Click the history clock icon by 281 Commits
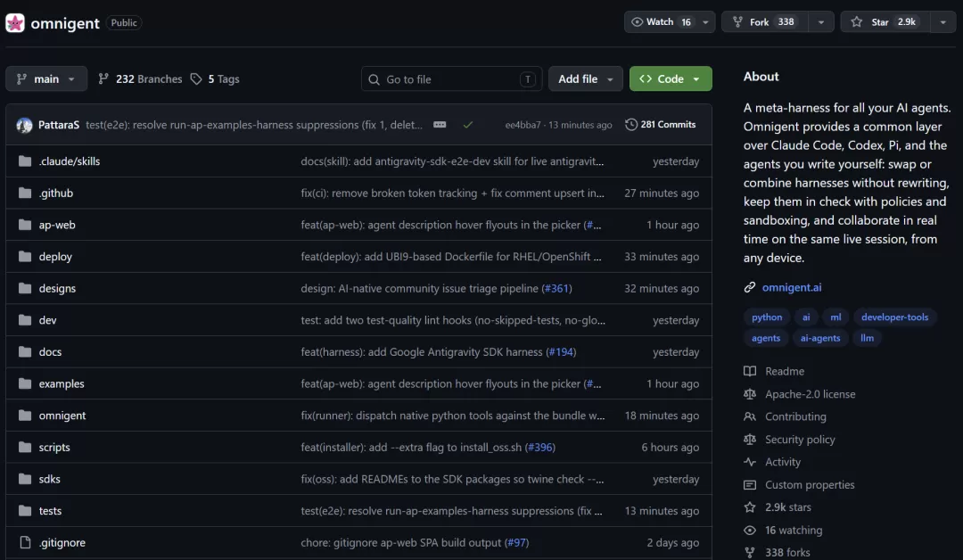The width and height of the screenshot is (963, 560). (x=630, y=125)
